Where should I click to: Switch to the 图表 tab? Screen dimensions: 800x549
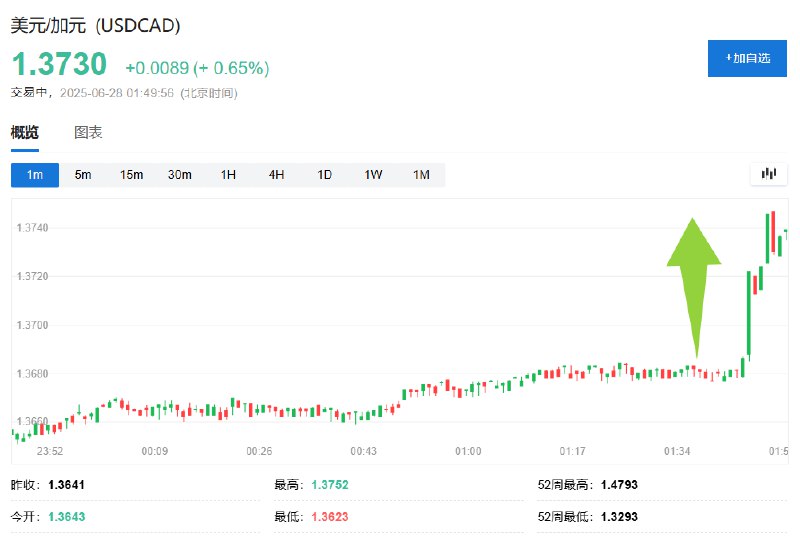[88, 133]
